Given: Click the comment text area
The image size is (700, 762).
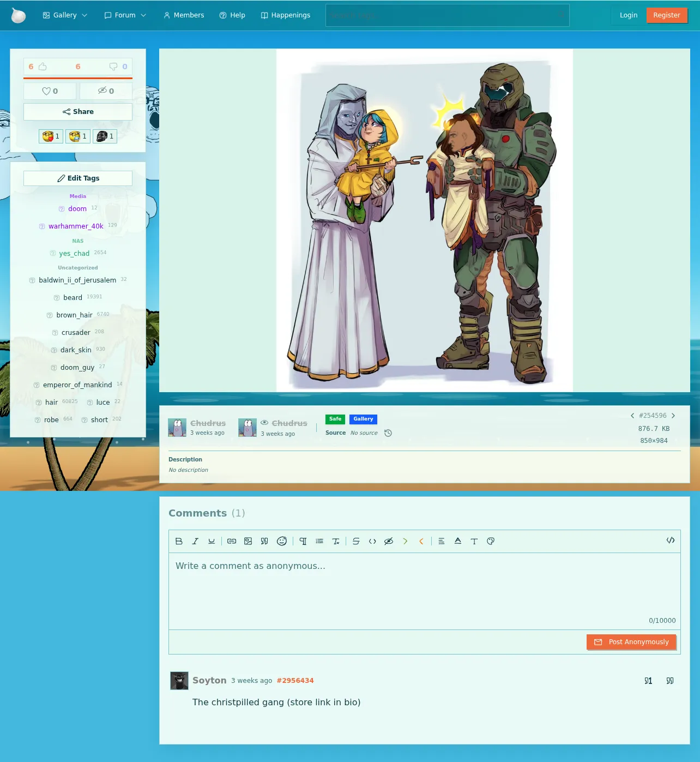Looking at the screenshot, I should [425, 591].
